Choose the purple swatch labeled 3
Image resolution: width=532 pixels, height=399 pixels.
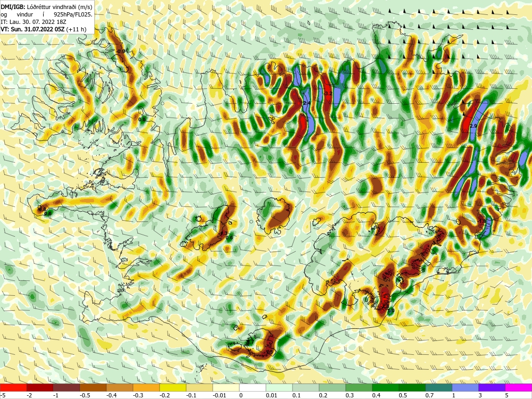click(492, 387)
